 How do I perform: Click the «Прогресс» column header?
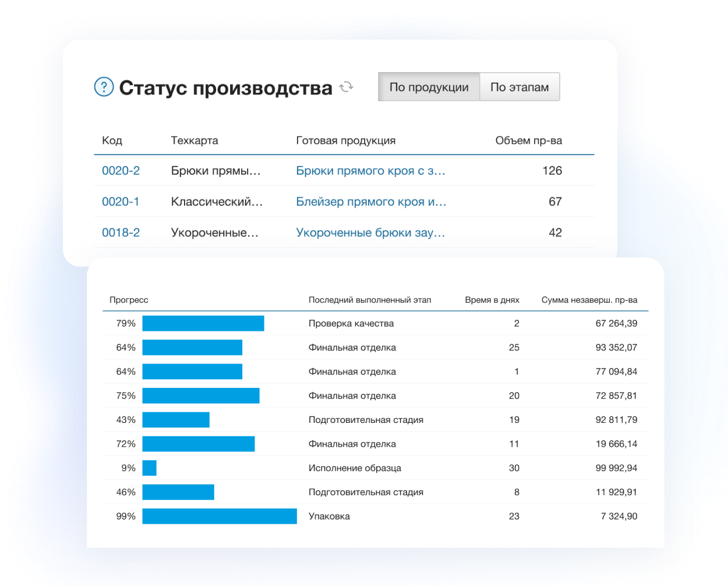129,300
